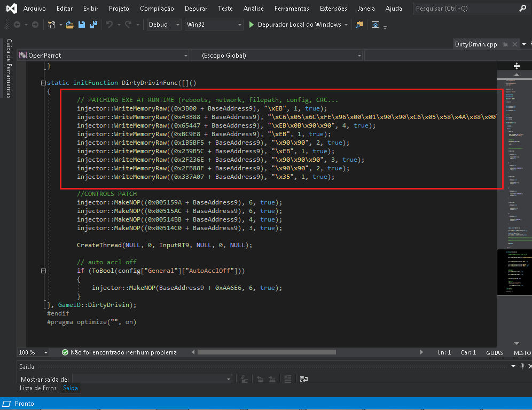Click the horizontal scrollbar thumb
The image size is (532, 410).
click(267, 352)
